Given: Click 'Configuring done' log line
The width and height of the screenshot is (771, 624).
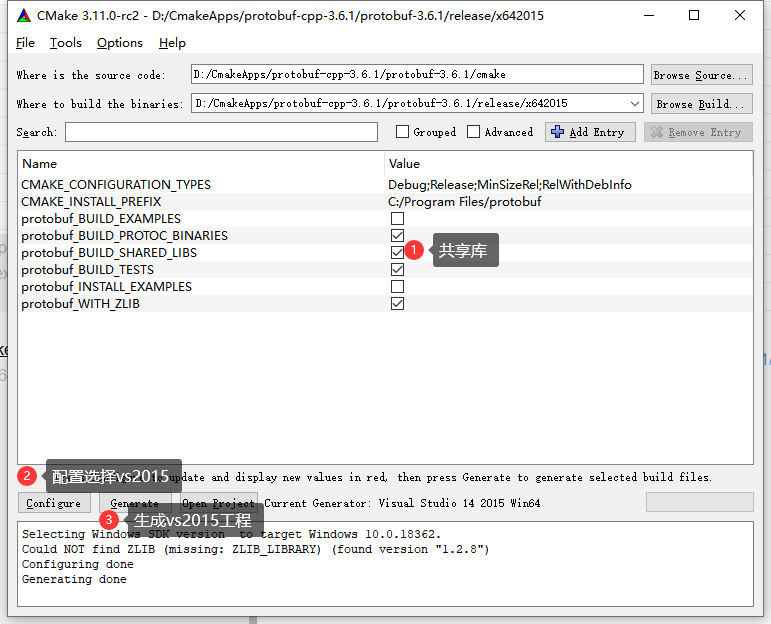Looking at the screenshot, I should 78,564.
